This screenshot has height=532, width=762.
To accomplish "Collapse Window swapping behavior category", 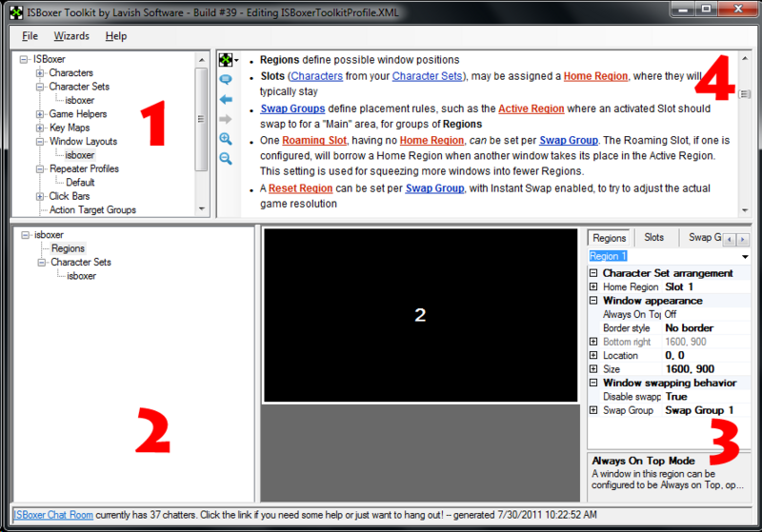I will [x=593, y=383].
